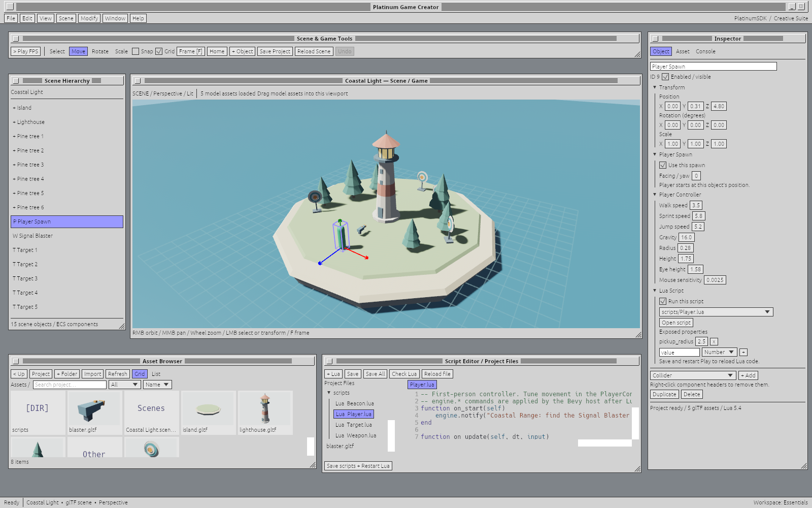Image resolution: width=812 pixels, height=508 pixels.
Task: Uncheck Run this script
Action: click(663, 301)
